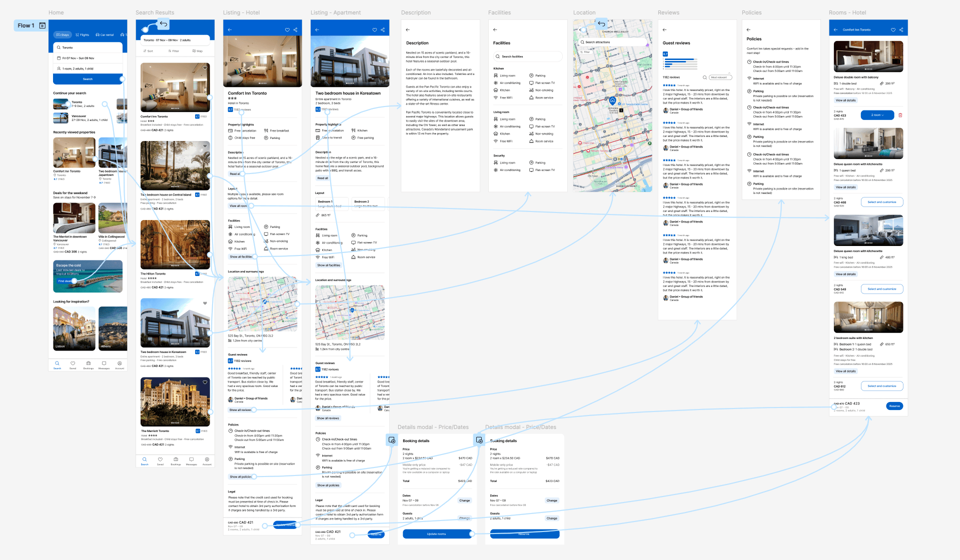Toggle heart on the Listing - Apartment header
This screenshot has height=560, width=960.
pos(375,30)
